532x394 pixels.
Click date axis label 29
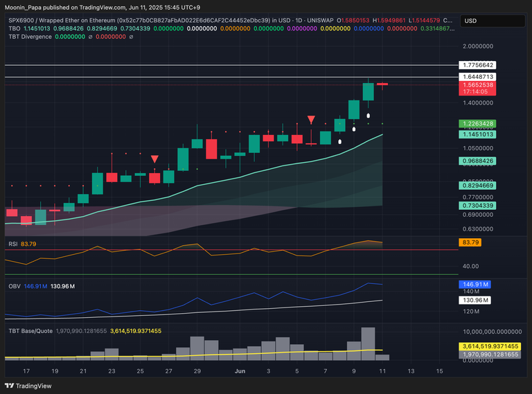[197, 371]
